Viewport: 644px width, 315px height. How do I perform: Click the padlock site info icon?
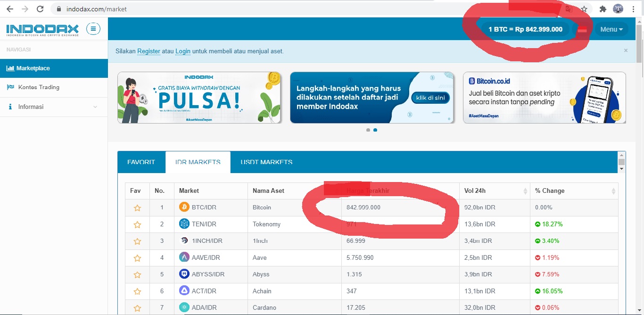(59, 9)
